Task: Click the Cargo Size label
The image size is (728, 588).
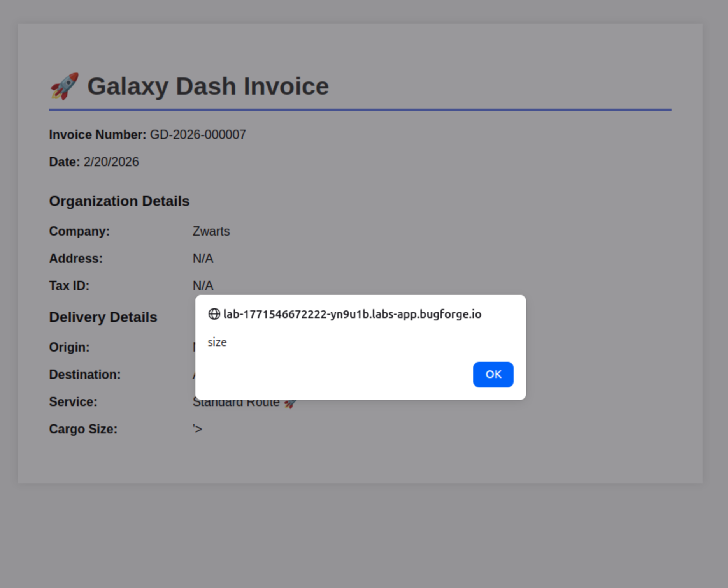Action: tap(83, 429)
